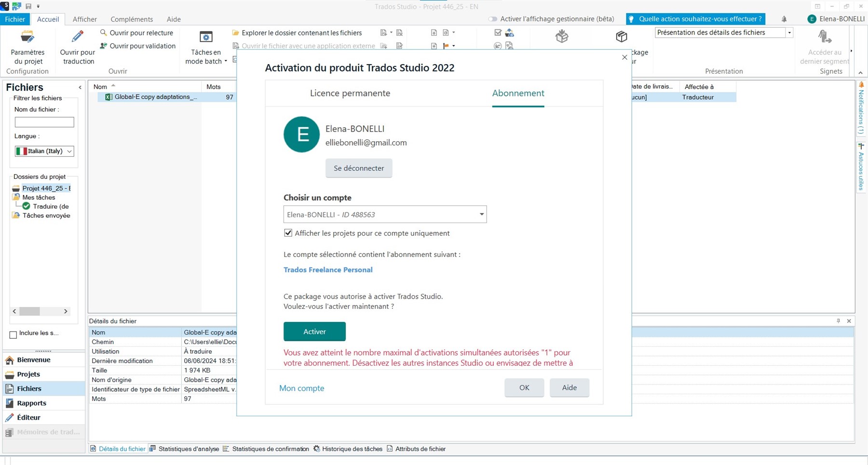The width and height of the screenshot is (868, 465).
Task: Open the Fichiers view
Action: click(44, 389)
